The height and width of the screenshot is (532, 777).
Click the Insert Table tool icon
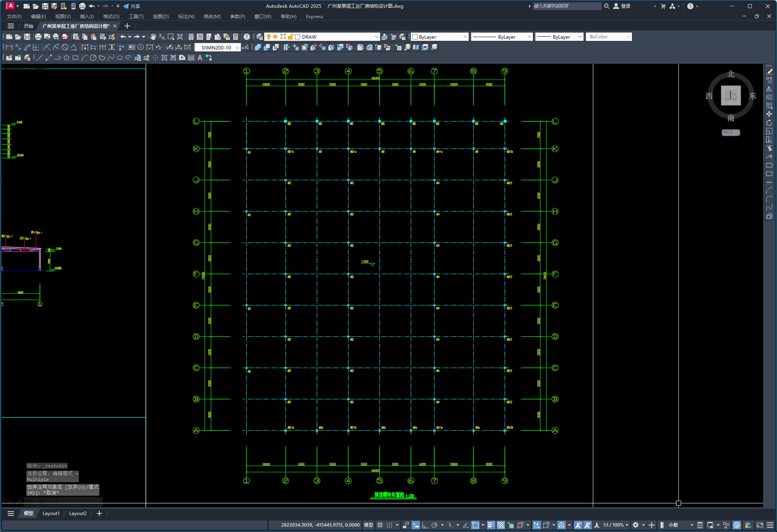(x=191, y=58)
